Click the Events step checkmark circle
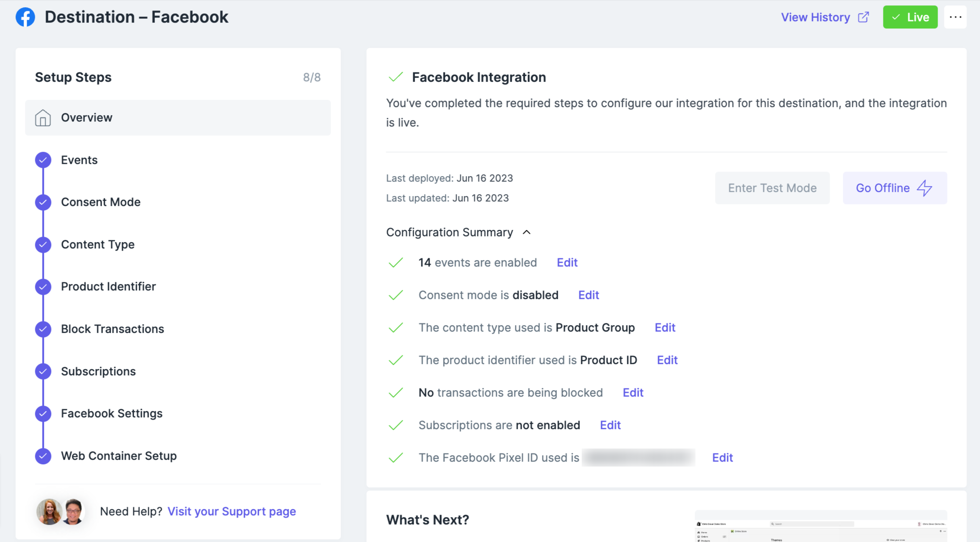980x542 pixels. (43, 160)
